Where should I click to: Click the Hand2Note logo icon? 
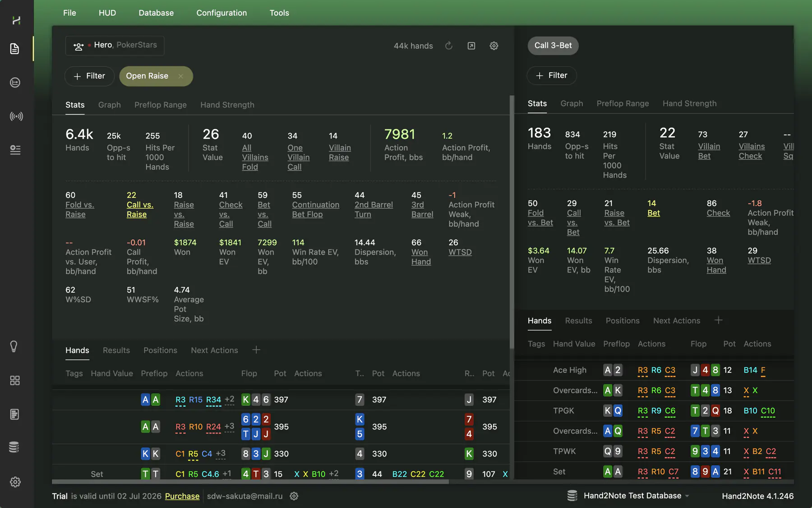(16, 20)
